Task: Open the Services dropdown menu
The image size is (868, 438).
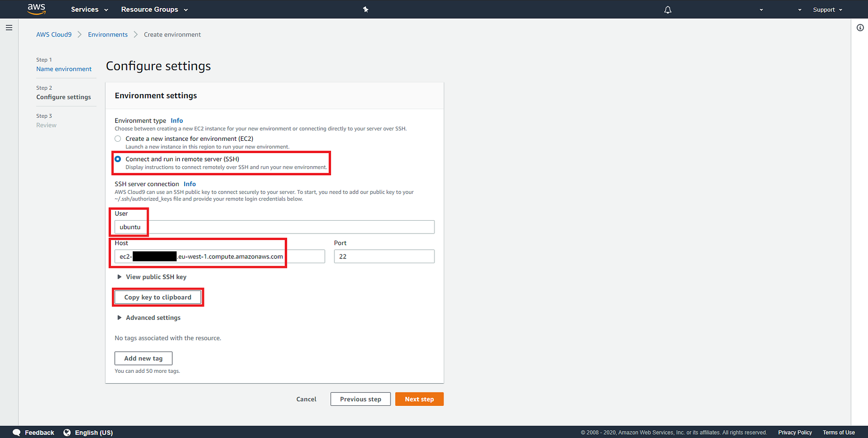Action: [x=89, y=9]
